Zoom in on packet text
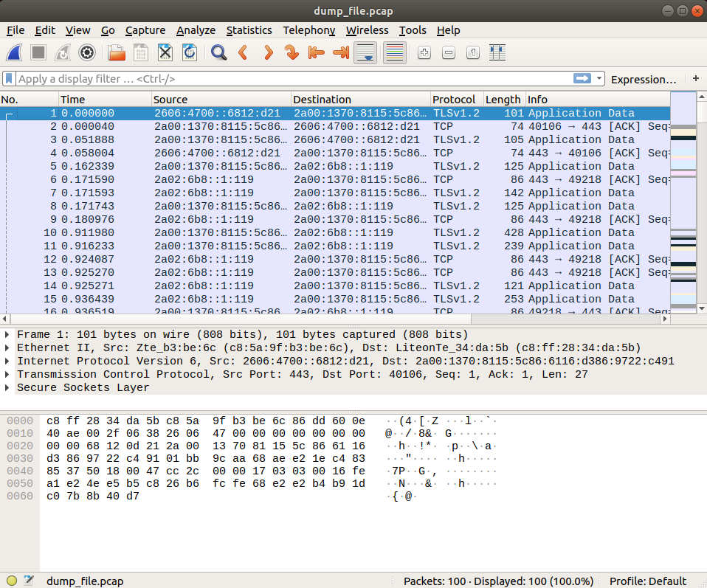 click(x=424, y=53)
